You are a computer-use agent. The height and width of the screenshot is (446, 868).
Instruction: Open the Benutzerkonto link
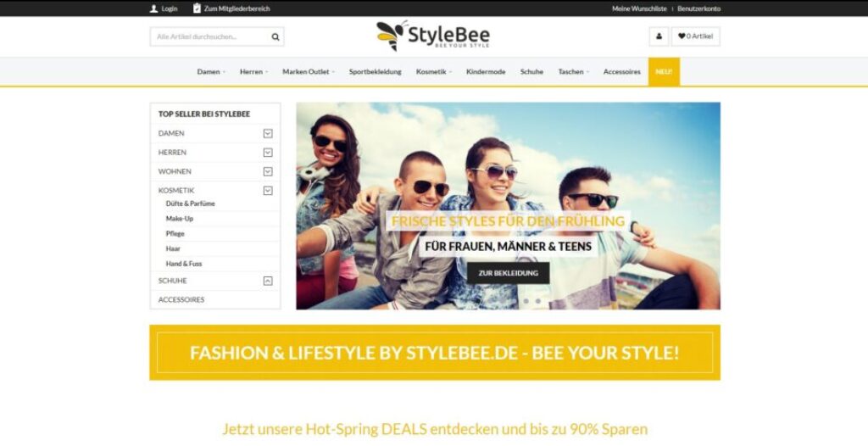point(698,8)
